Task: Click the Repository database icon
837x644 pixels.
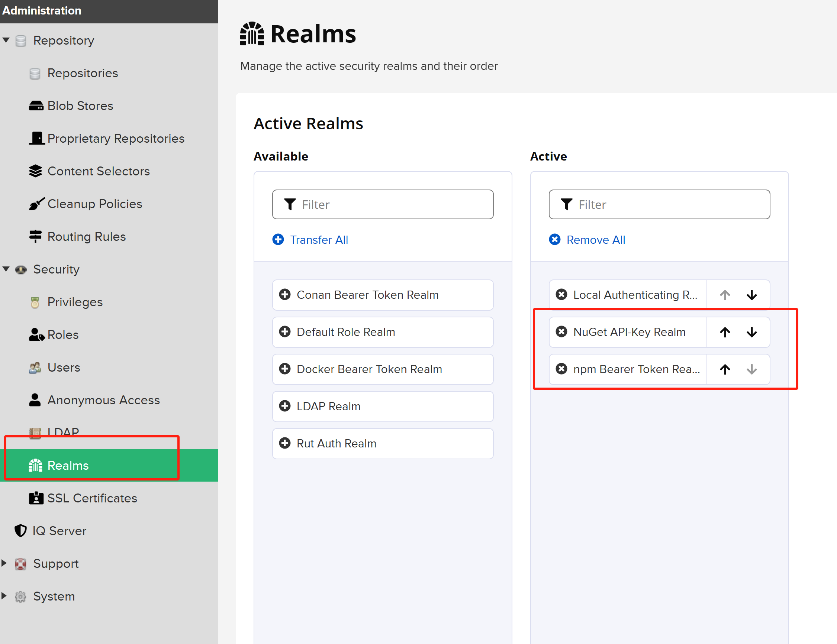Action: coord(21,41)
